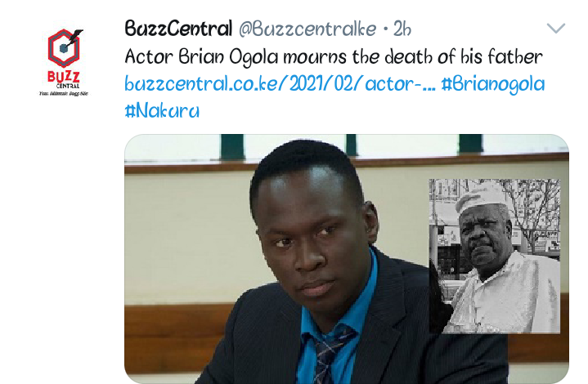Open the BuzzCentral display name
The image size is (588, 384).
click(178, 29)
